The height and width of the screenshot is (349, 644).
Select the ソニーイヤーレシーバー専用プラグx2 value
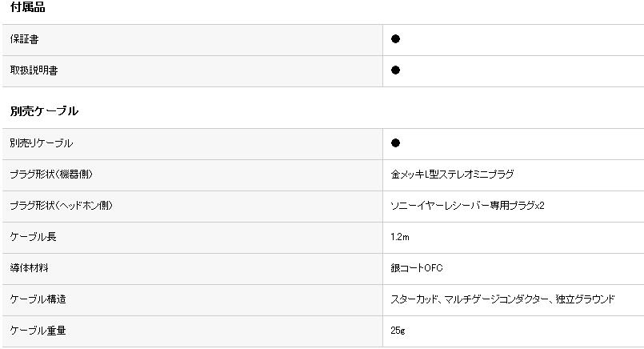(x=467, y=206)
